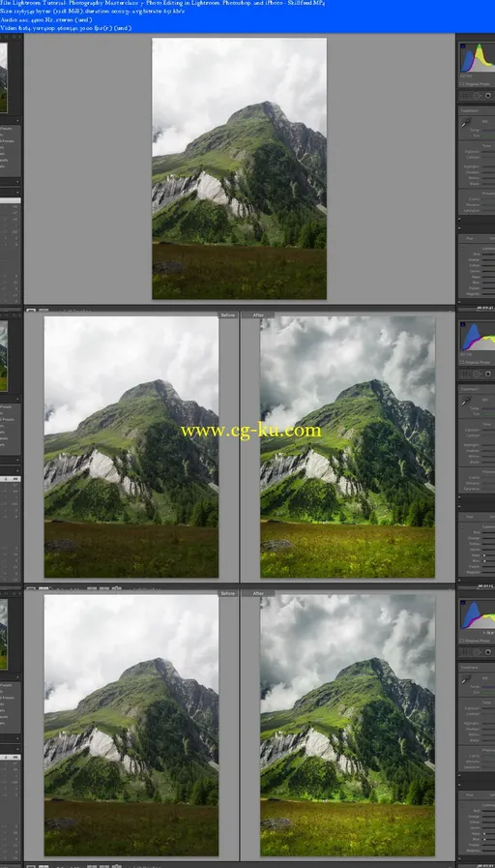Select the Spot Removal tool in top frame
Image resolution: width=495 pixels, height=868 pixels.
(x=477, y=95)
